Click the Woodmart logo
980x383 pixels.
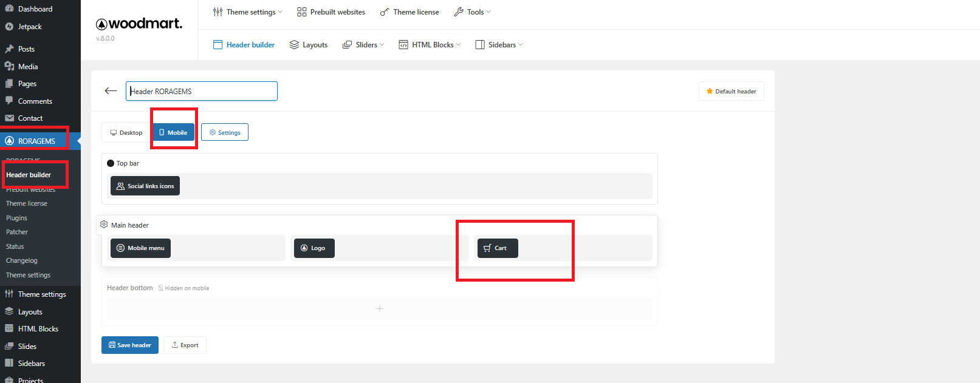[139, 24]
